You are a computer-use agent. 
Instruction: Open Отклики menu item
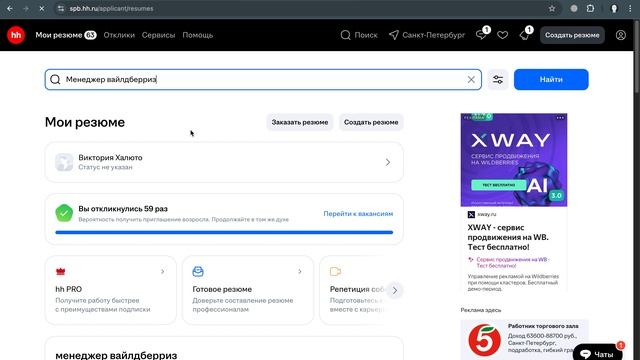[119, 35]
